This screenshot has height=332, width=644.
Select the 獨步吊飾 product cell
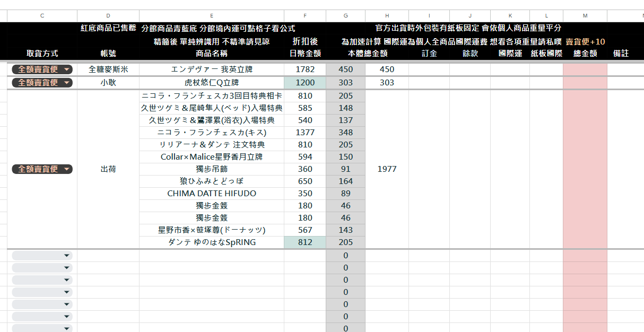[x=212, y=169]
